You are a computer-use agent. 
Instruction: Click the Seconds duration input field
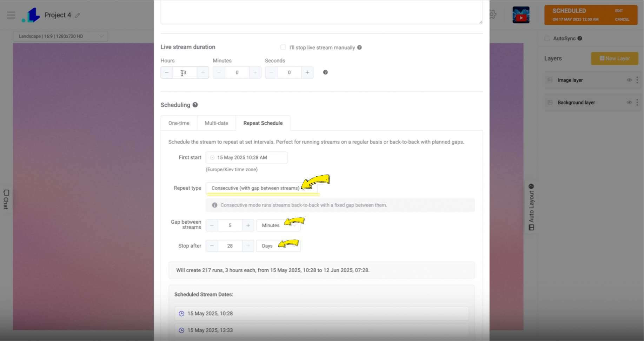click(289, 72)
